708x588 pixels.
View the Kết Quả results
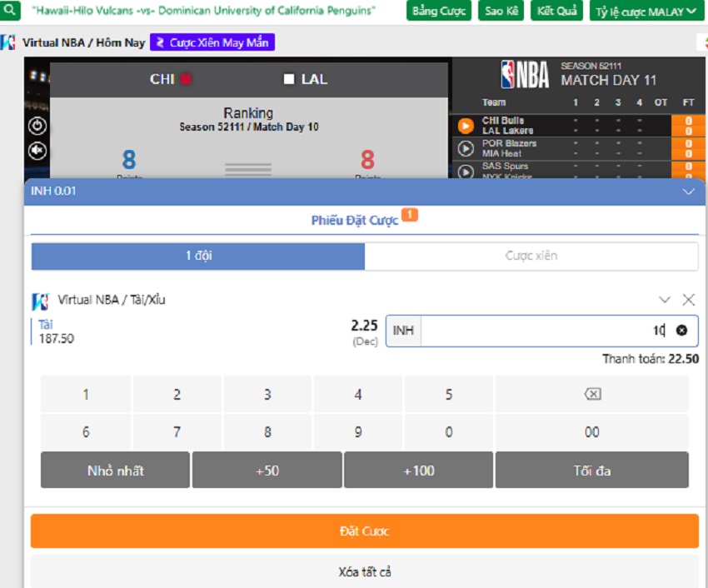tap(556, 11)
